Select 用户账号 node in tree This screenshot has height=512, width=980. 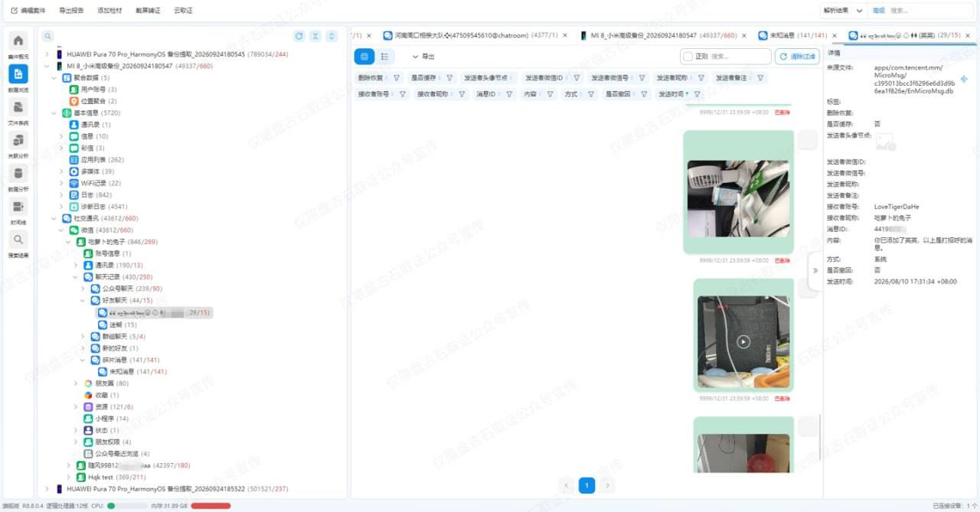[x=93, y=90]
